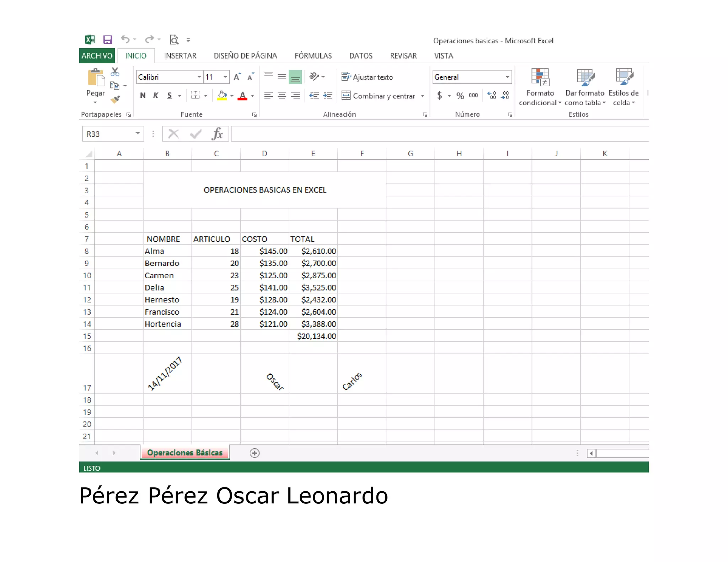The image size is (728, 562).
Task: Click the text orientation icon
Action: (x=314, y=77)
